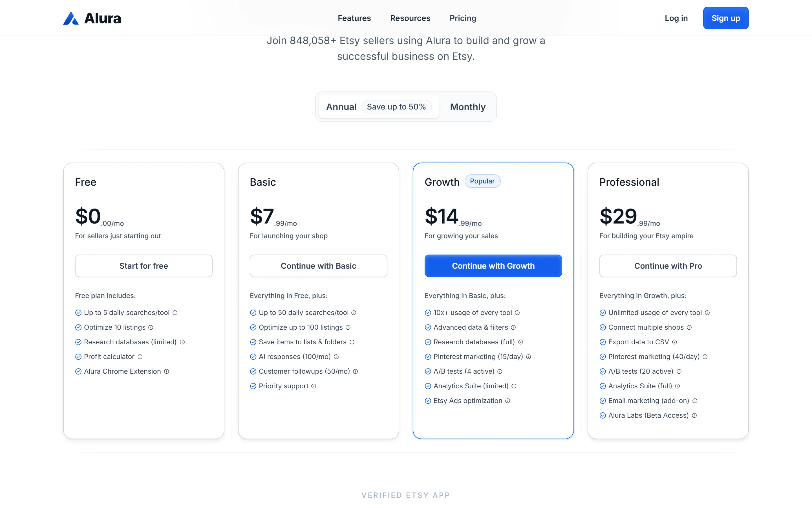
Task: Click 'For sellers just starting out' text
Action: (x=118, y=236)
